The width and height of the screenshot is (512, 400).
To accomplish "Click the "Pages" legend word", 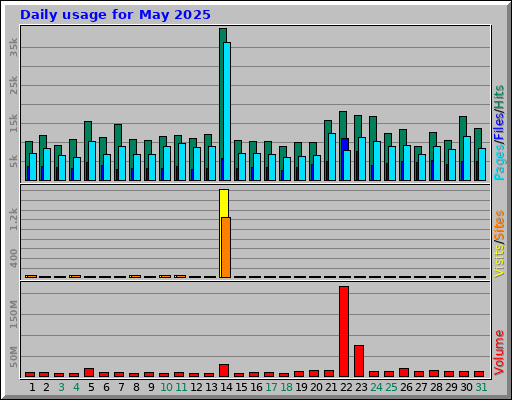I will 499,162.
